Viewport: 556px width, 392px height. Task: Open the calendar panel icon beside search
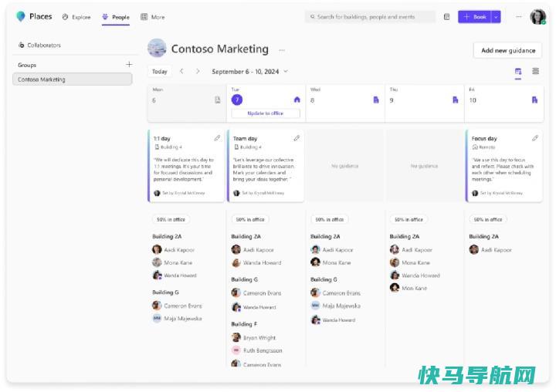pyautogui.click(x=447, y=17)
